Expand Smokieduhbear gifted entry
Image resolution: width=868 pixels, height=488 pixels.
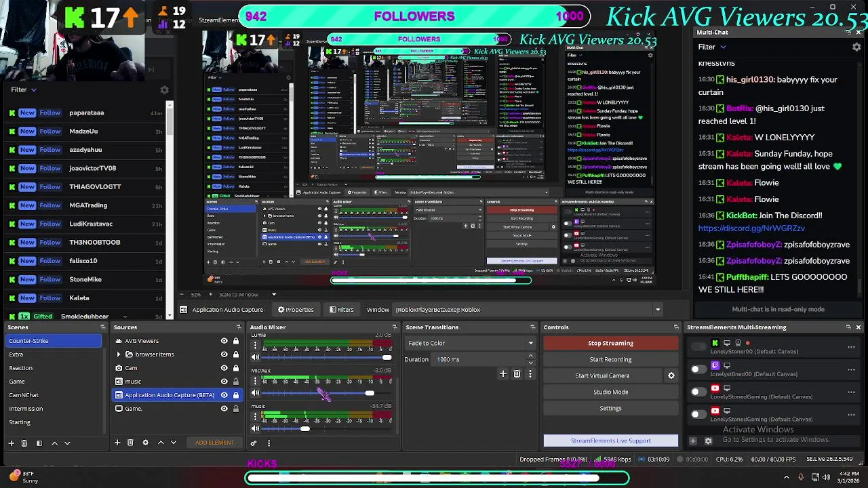[125, 317]
